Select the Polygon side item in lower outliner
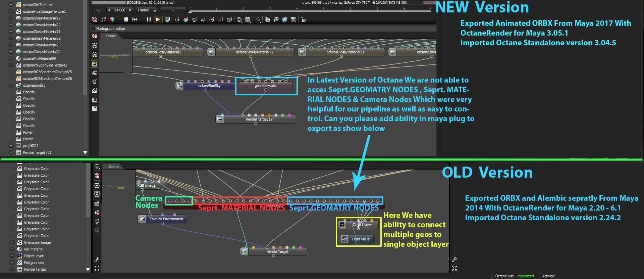 pyautogui.click(x=34, y=263)
